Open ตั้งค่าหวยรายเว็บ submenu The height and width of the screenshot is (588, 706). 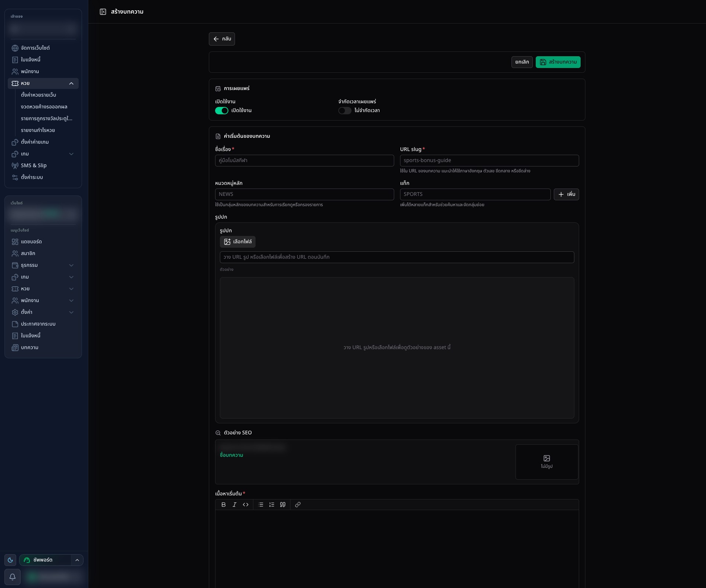(47, 95)
